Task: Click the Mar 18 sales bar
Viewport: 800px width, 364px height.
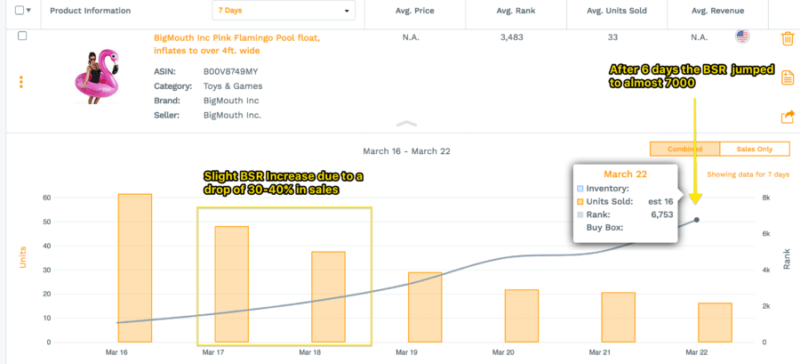Action: (x=329, y=297)
